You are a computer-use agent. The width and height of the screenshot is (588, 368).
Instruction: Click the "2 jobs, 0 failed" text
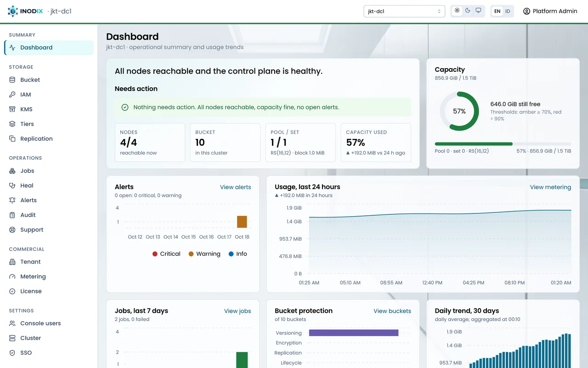tap(132, 319)
